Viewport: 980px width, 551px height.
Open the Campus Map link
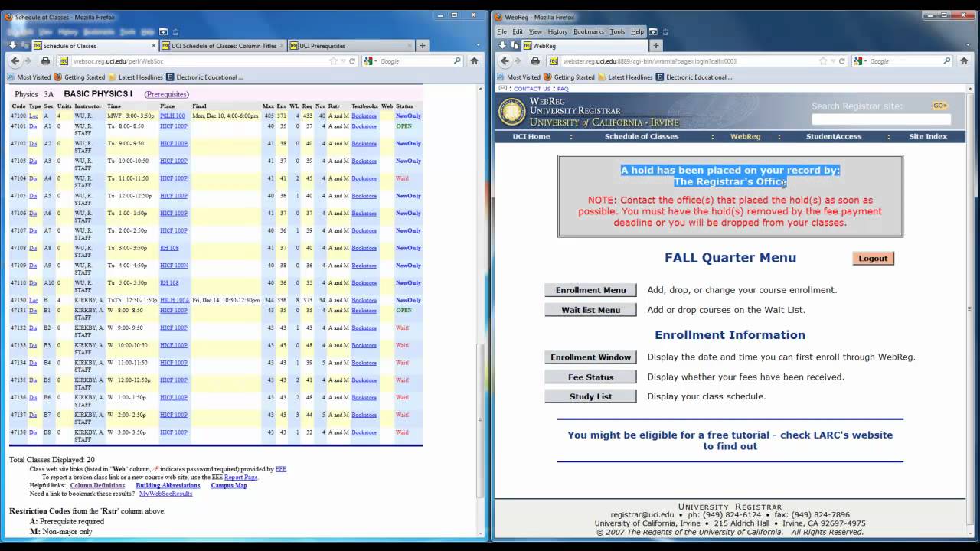pyautogui.click(x=229, y=485)
